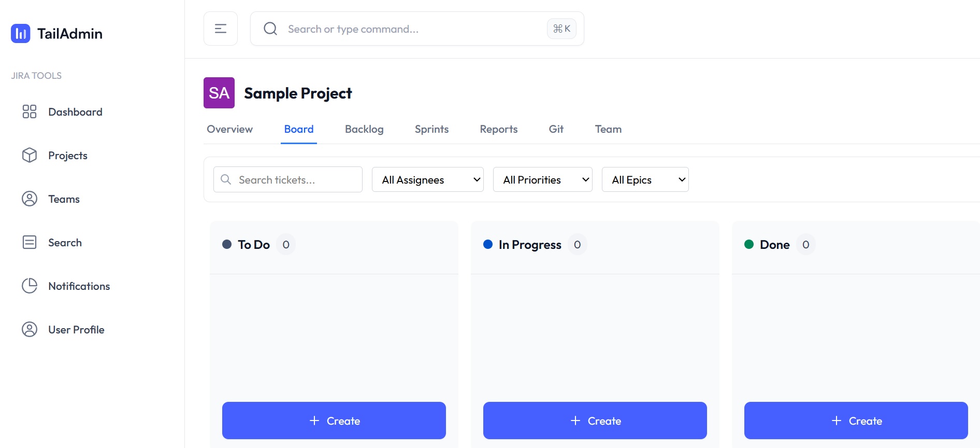Click the Notifications pie chart icon
This screenshot has width=980, height=448.
30,286
